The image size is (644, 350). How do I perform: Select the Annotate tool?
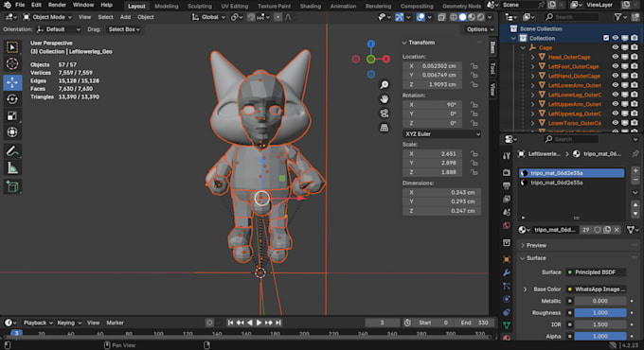pyautogui.click(x=12, y=151)
